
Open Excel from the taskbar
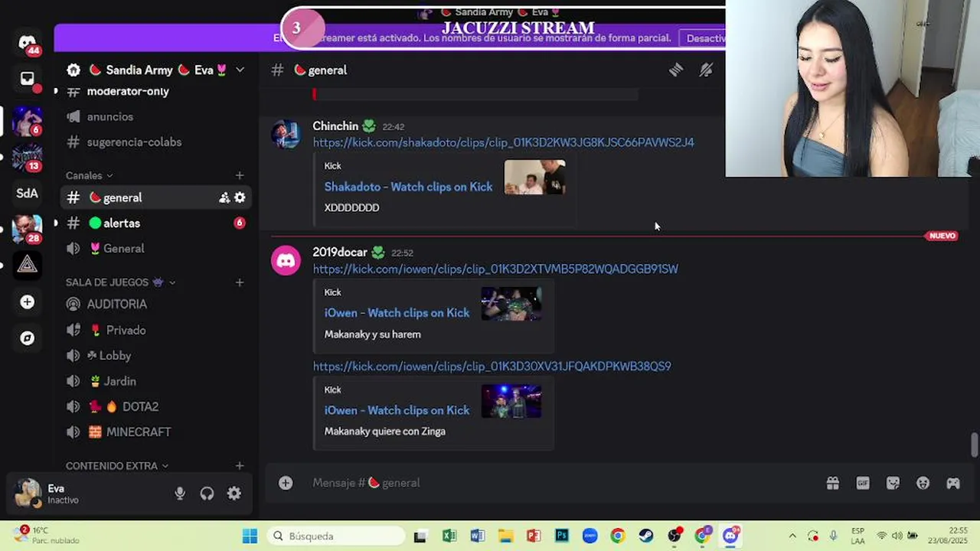point(449,536)
